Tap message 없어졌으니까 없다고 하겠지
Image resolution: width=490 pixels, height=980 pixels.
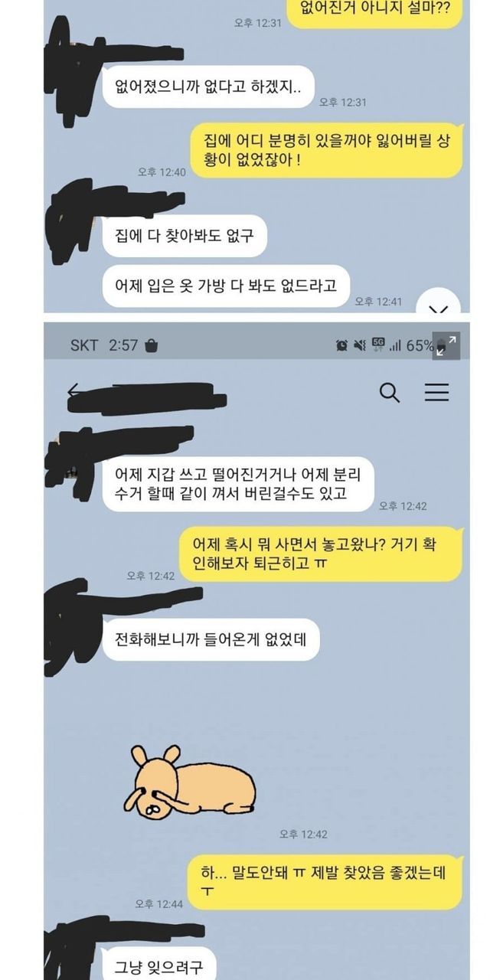[x=209, y=87]
